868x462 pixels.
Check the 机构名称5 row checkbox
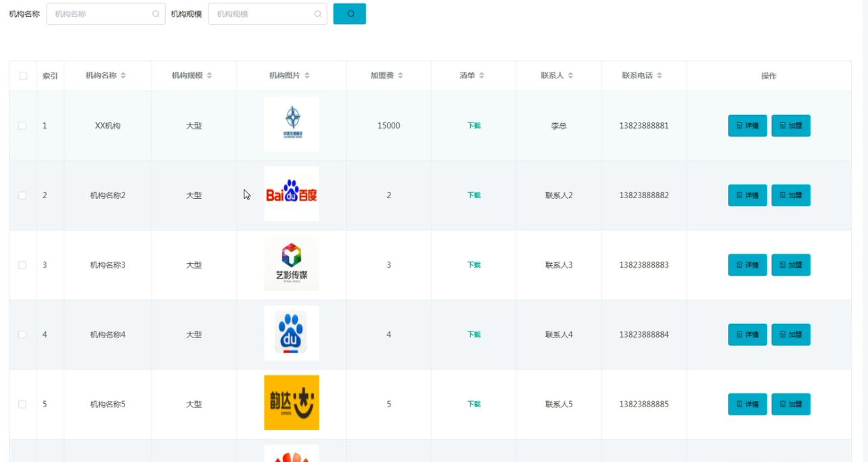tap(22, 405)
